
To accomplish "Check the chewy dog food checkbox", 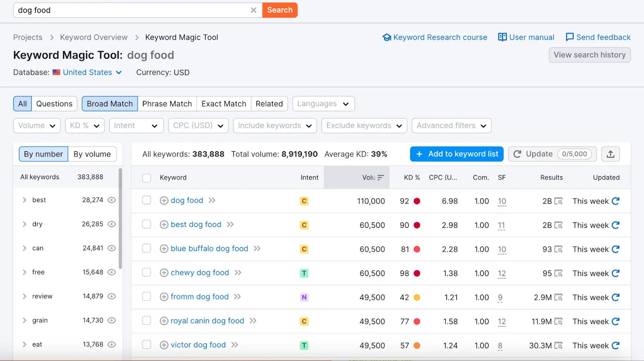I will (147, 272).
